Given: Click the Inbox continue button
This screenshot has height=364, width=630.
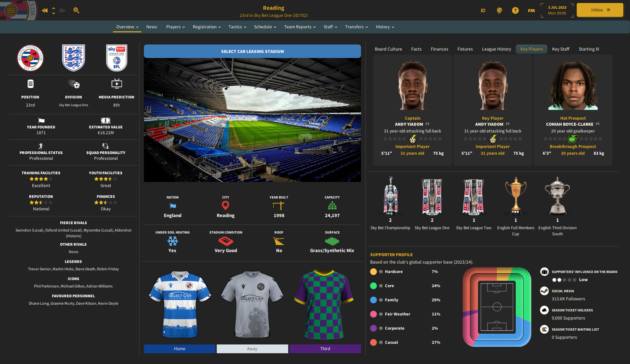Looking at the screenshot, I should click(600, 10).
